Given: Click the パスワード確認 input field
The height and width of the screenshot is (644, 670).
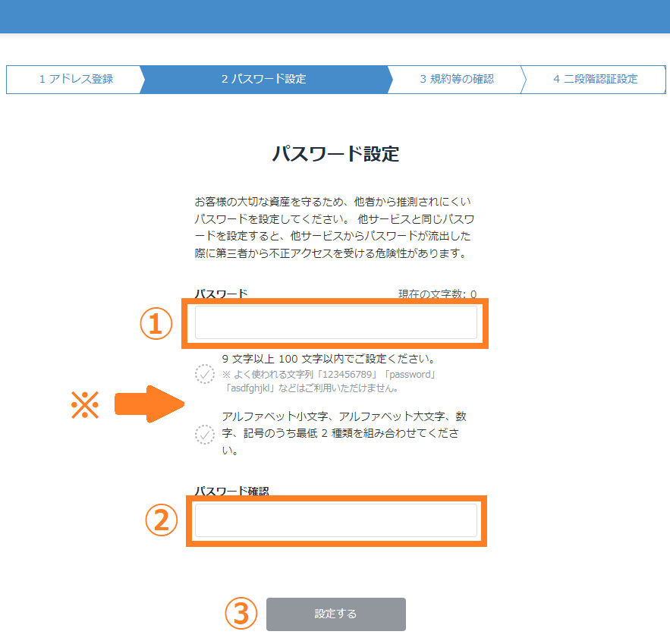Looking at the screenshot, I should pos(336,520).
